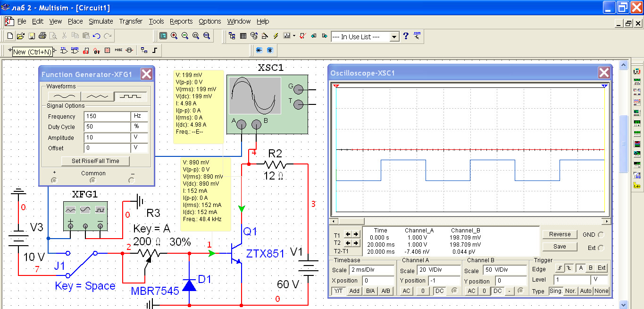Select GND radio button in oscilloscope
The image size is (644, 309).
point(601,235)
